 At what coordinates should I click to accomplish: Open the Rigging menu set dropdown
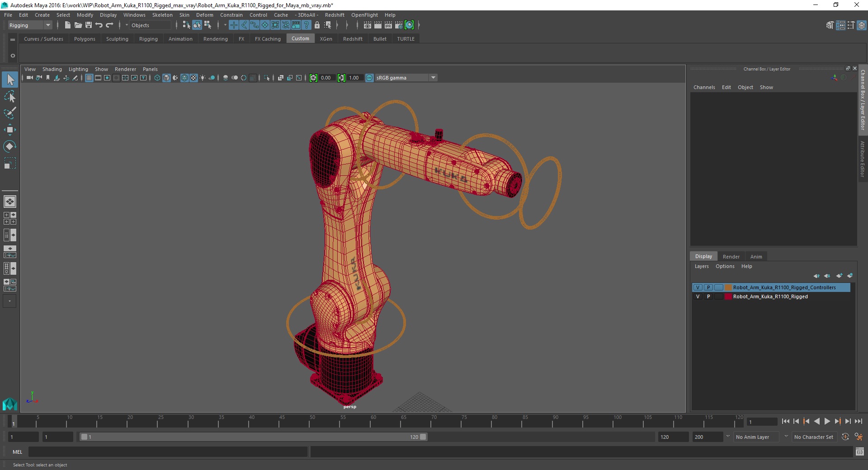pos(30,25)
